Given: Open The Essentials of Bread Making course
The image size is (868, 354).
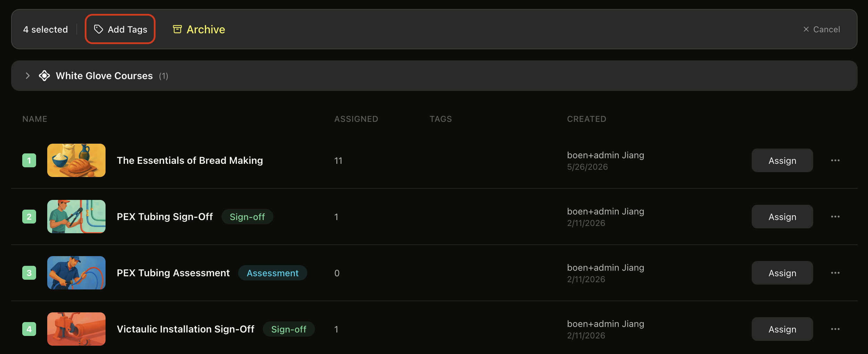Looking at the screenshot, I should tap(190, 160).
